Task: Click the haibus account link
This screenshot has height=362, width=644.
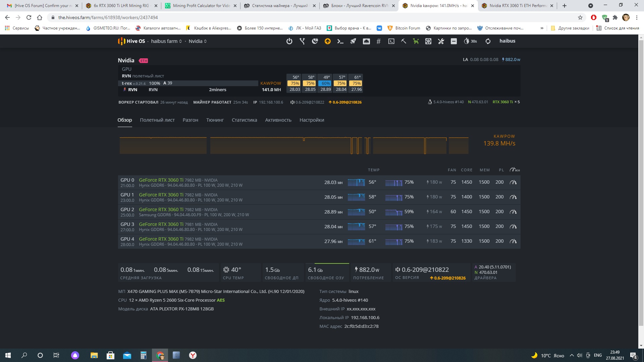Action: pos(507,41)
